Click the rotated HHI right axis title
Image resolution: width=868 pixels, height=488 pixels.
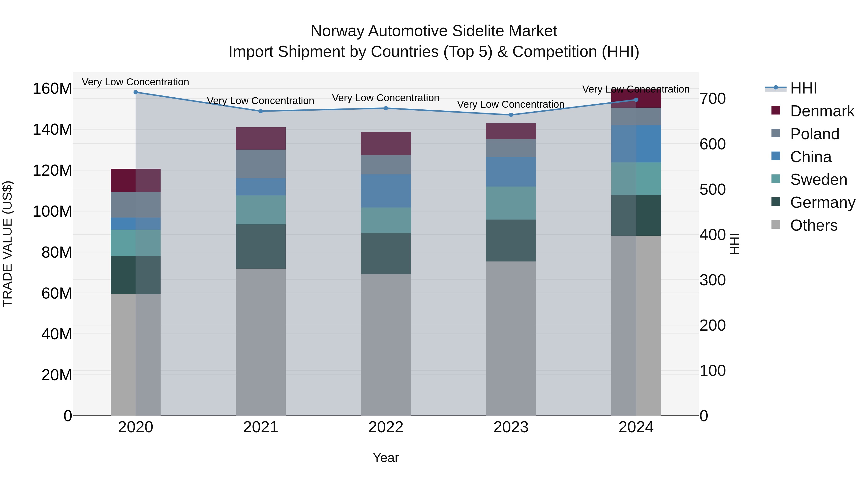pos(735,244)
